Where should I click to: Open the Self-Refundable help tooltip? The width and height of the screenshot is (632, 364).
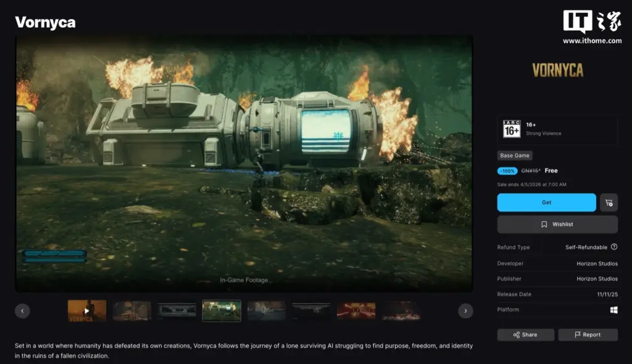[x=614, y=247]
